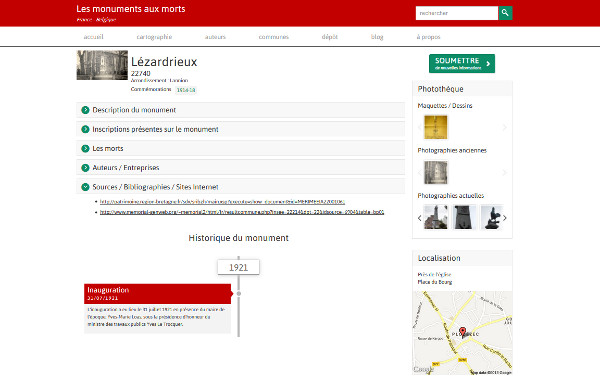
Task: Focus the rechercher search field
Action: tap(457, 13)
